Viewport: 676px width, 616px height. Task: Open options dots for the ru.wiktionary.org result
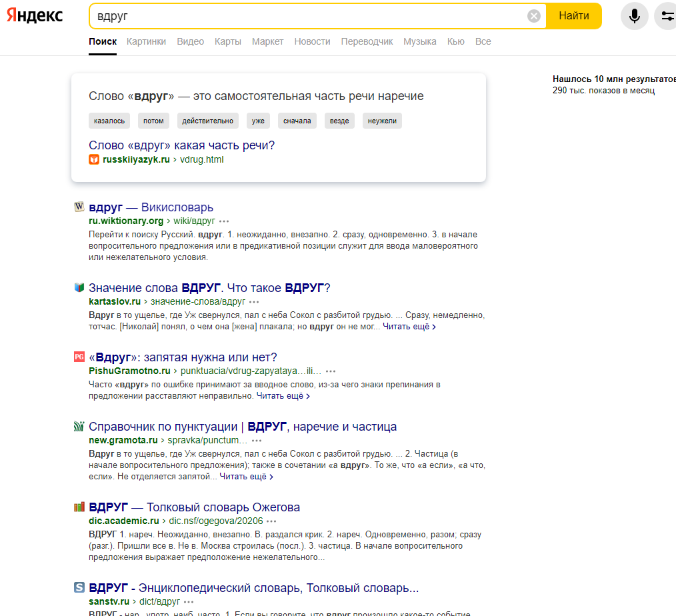[224, 221]
